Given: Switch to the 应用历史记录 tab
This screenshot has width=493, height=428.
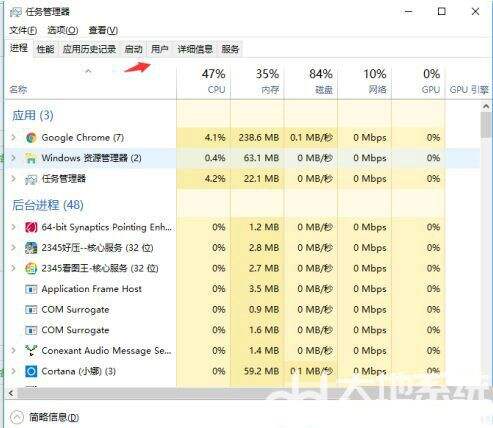Looking at the screenshot, I should (x=89, y=49).
